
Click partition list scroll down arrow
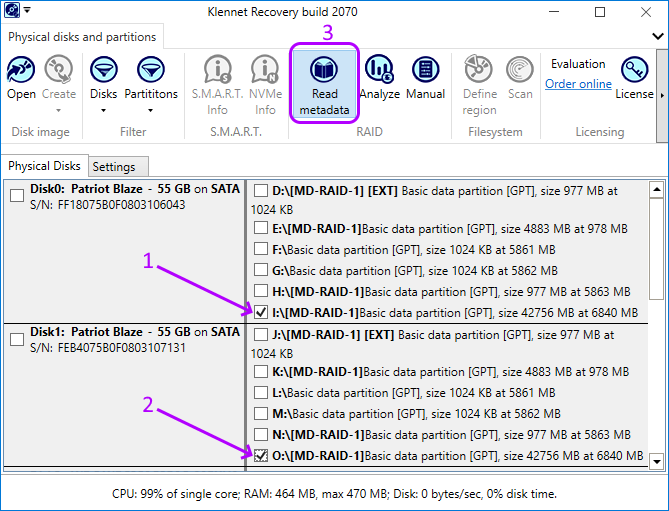coord(657,462)
